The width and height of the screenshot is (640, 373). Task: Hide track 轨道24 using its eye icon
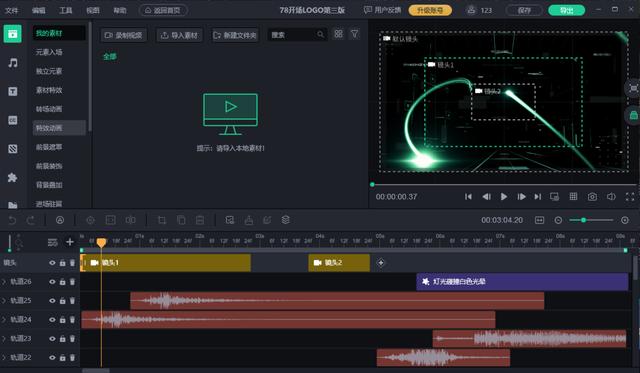point(52,320)
